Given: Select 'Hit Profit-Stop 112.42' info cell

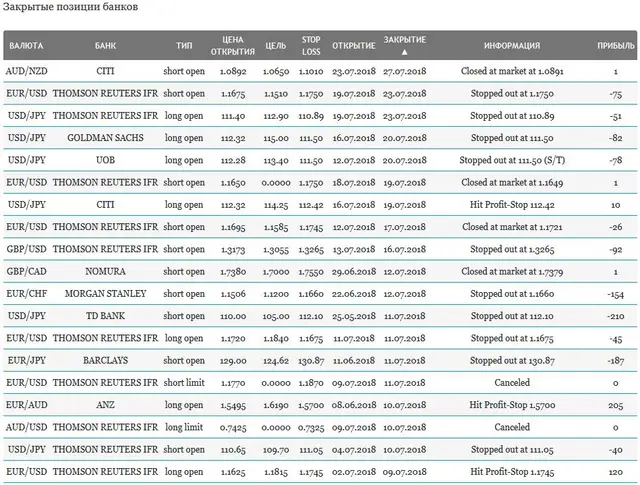Looking at the screenshot, I should [x=512, y=205].
